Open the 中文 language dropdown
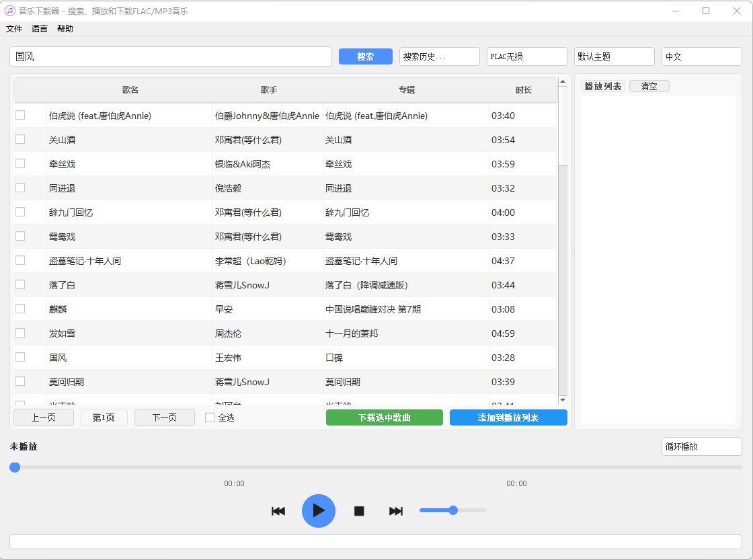 tap(701, 56)
